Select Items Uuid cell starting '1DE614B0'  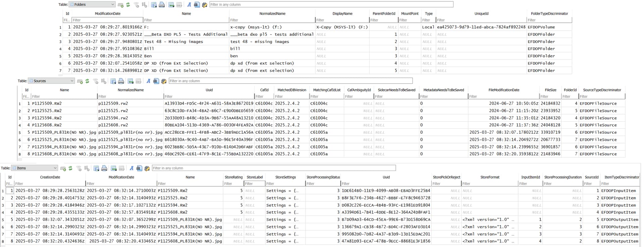tap(386, 191)
